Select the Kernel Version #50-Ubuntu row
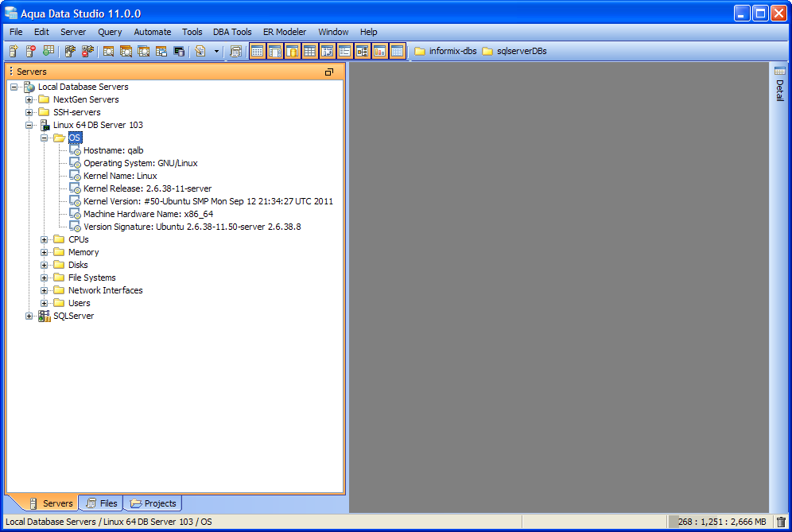 pyautogui.click(x=208, y=201)
